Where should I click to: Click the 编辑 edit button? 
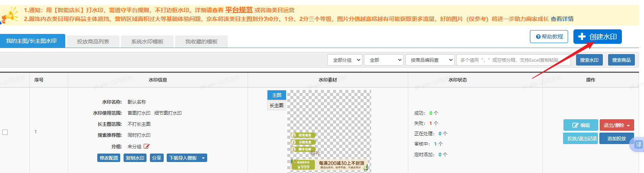click(580, 125)
